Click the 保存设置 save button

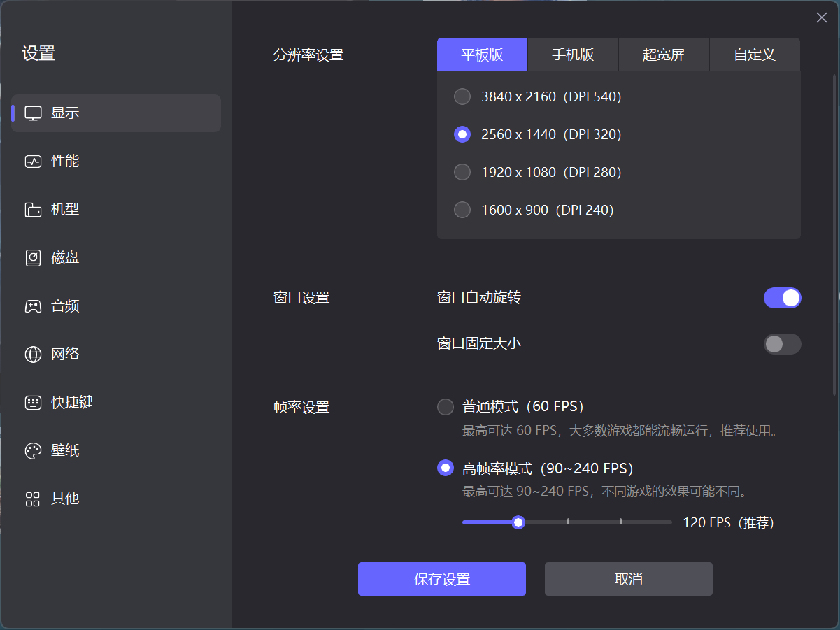(441, 578)
